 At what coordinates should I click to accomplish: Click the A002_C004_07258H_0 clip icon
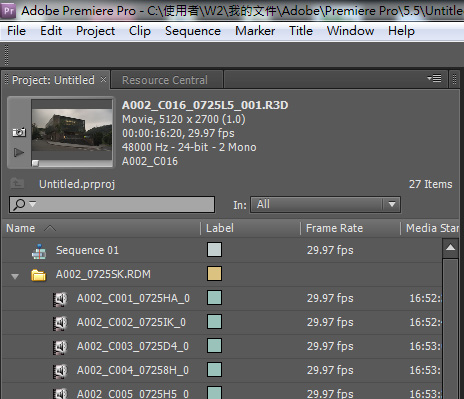(x=60, y=371)
